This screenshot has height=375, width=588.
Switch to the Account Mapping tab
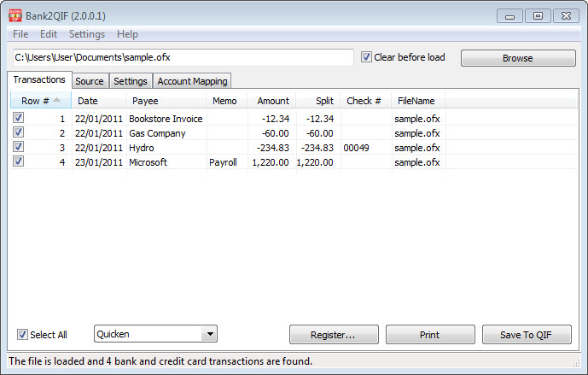[x=192, y=81]
